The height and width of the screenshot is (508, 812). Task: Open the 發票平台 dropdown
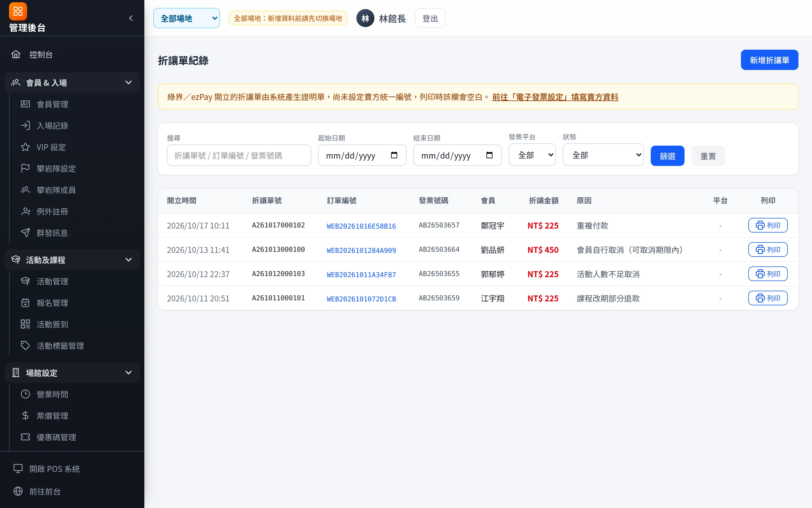(532, 155)
